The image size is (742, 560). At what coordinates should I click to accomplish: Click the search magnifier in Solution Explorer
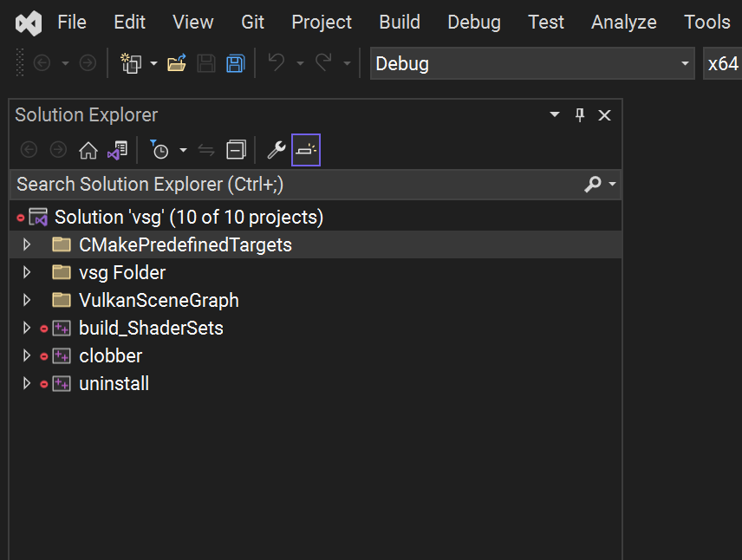tap(593, 185)
